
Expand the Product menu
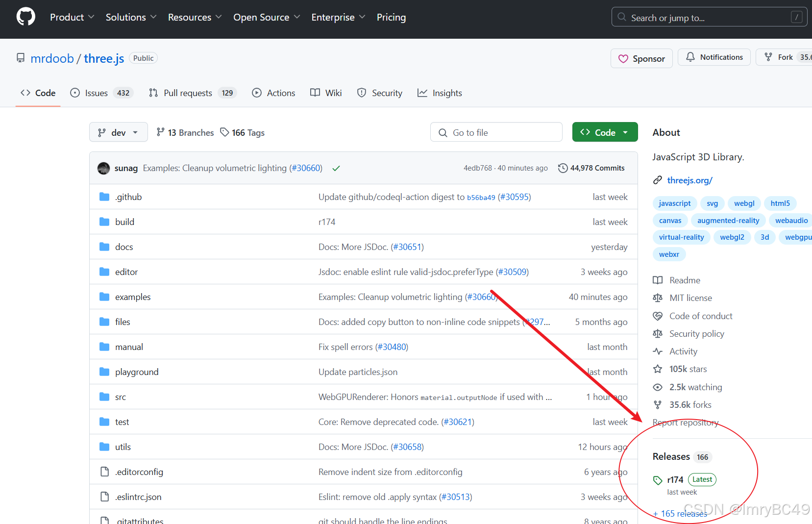click(72, 17)
